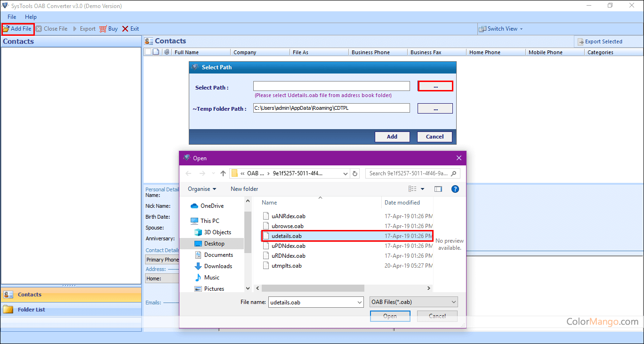Open the File menu
The image size is (644, 344).
[x=12, y=17]
